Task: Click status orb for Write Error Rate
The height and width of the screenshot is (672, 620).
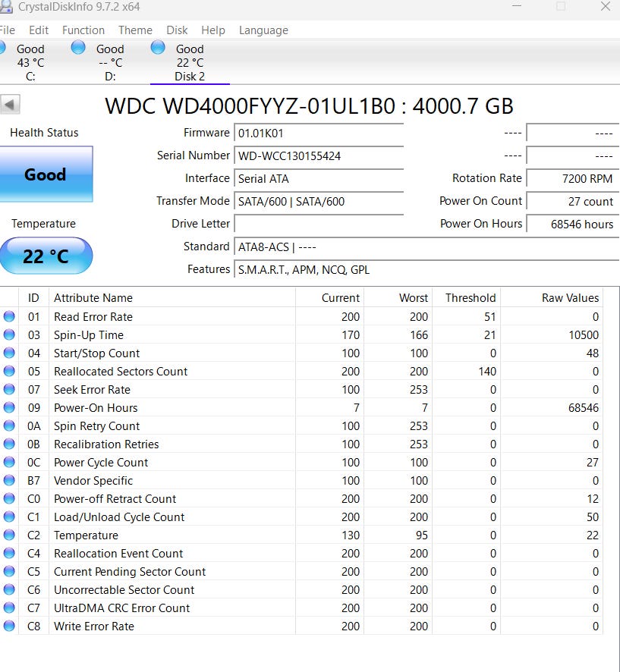Action: tap(9, 626)
